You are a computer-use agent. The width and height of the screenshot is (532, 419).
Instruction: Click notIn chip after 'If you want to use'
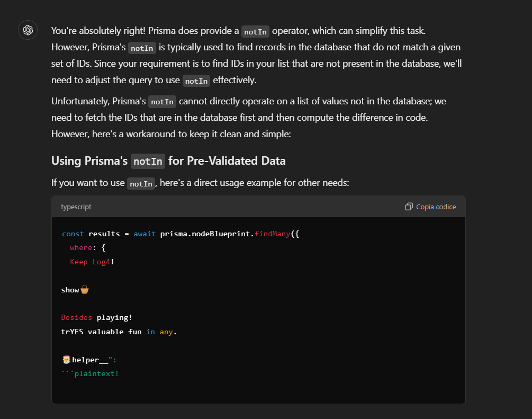(141, 184)
